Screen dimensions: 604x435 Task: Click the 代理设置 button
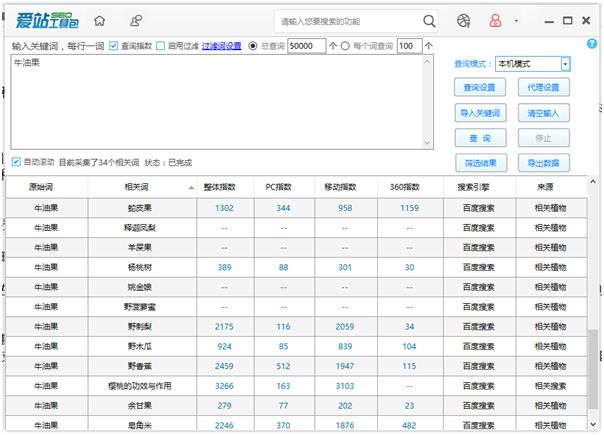(x=543, y=87)
